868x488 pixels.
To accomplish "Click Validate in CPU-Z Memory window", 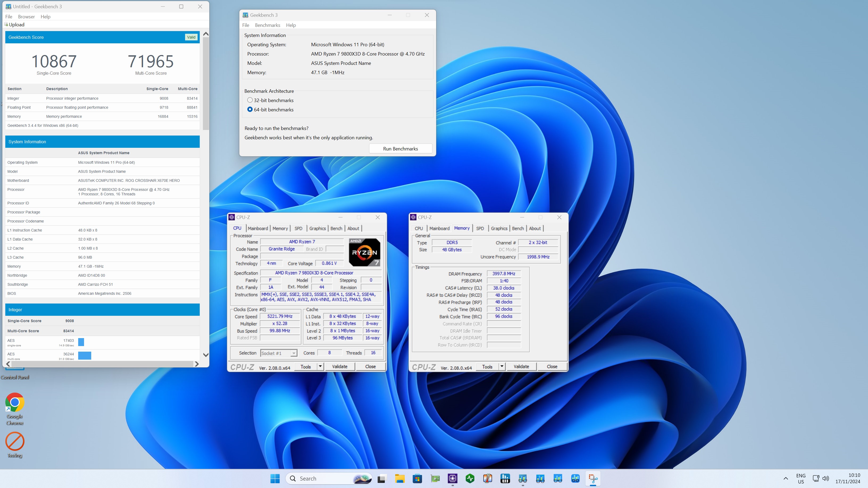I will click(x=521, y=367).
